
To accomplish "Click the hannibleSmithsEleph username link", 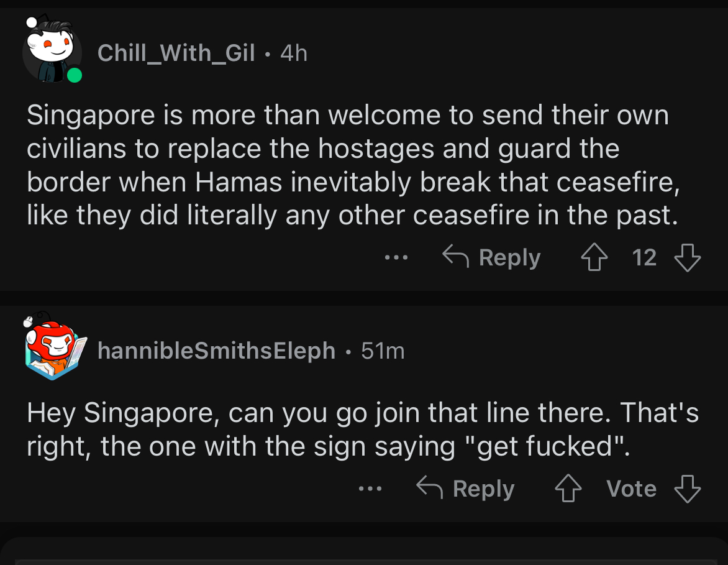I will click(x=217, y=351).
